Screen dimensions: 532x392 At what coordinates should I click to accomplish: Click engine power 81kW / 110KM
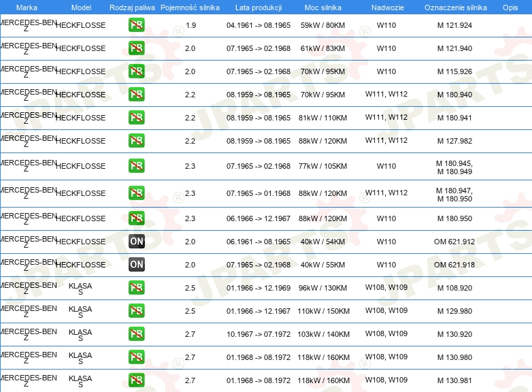coord(322,118)
